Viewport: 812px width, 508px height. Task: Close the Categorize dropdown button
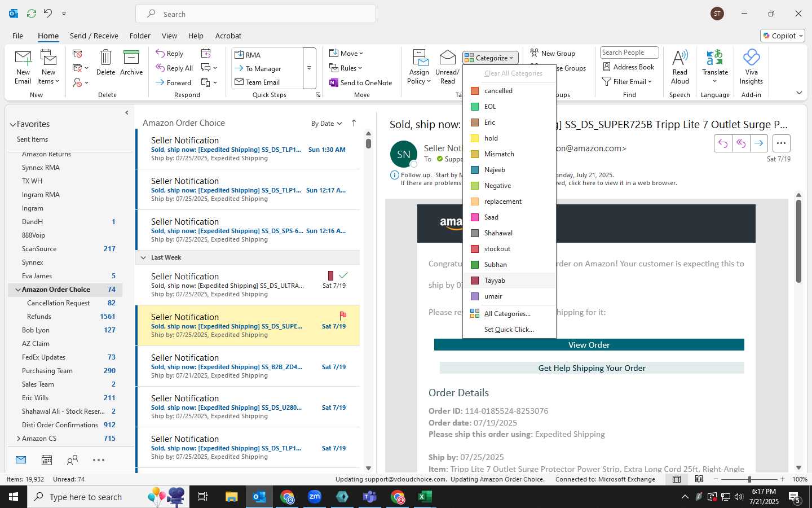(490, 58)
